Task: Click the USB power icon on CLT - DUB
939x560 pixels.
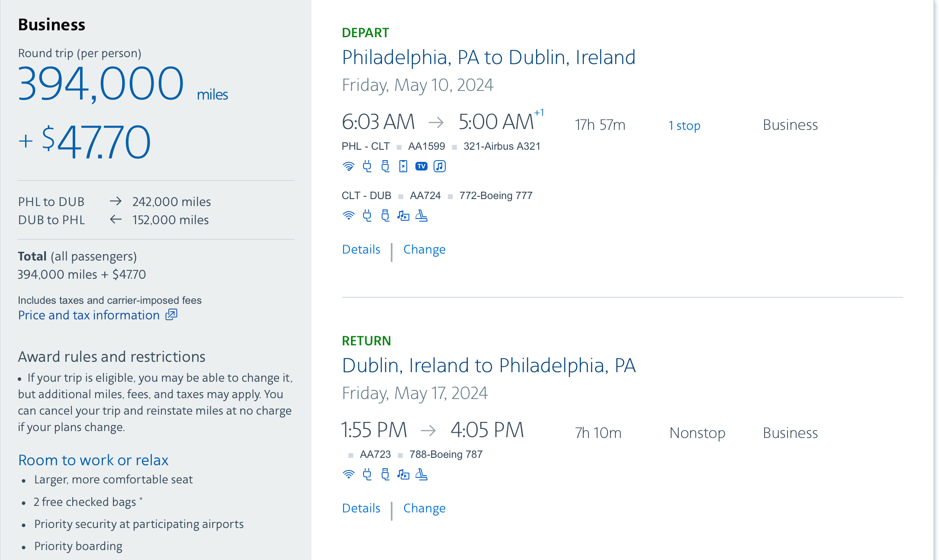Action: [x=385, y=216]
